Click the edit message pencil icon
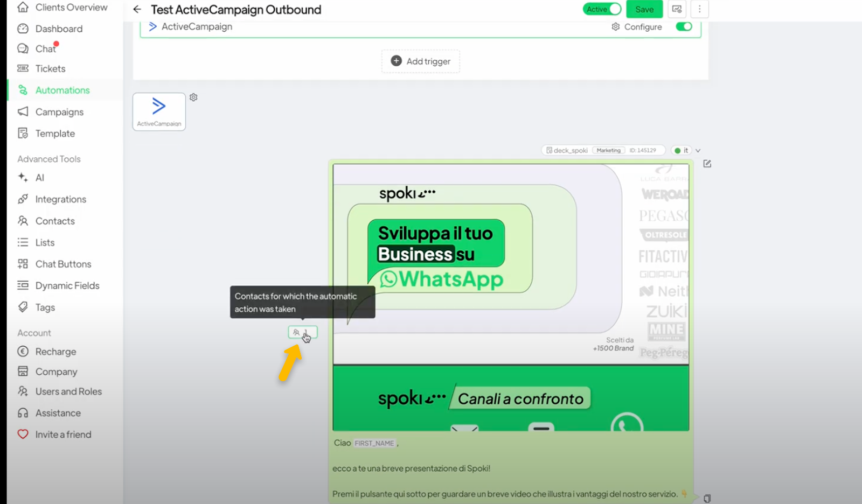 point(707,164)
